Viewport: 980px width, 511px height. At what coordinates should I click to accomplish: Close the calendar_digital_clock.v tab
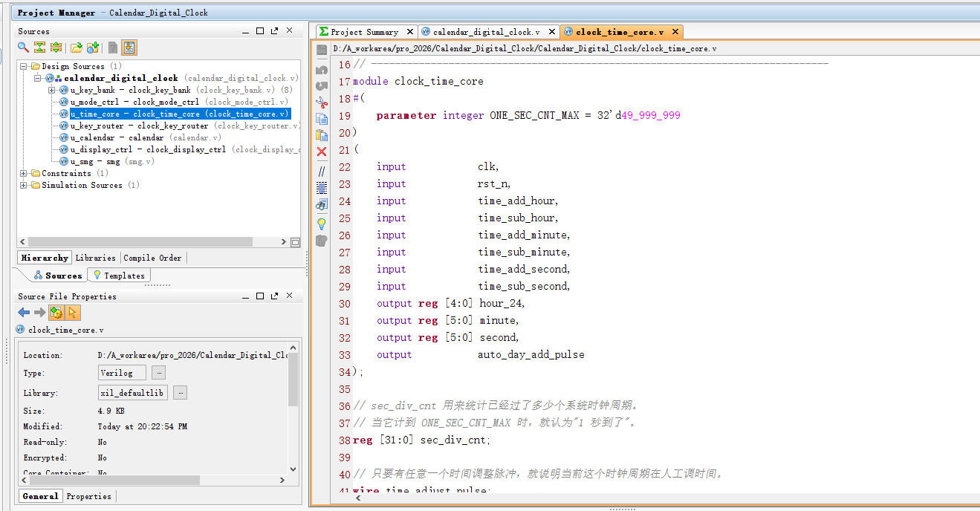click(x=552, y=32)
